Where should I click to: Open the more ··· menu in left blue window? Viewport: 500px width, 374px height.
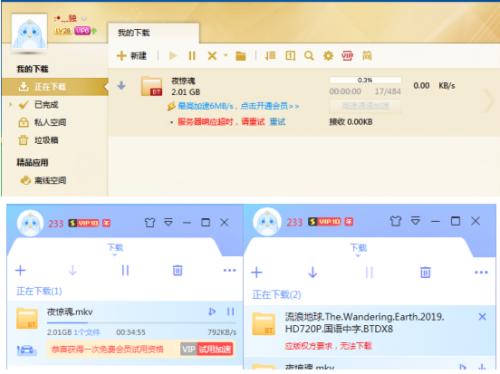(230, 270)
